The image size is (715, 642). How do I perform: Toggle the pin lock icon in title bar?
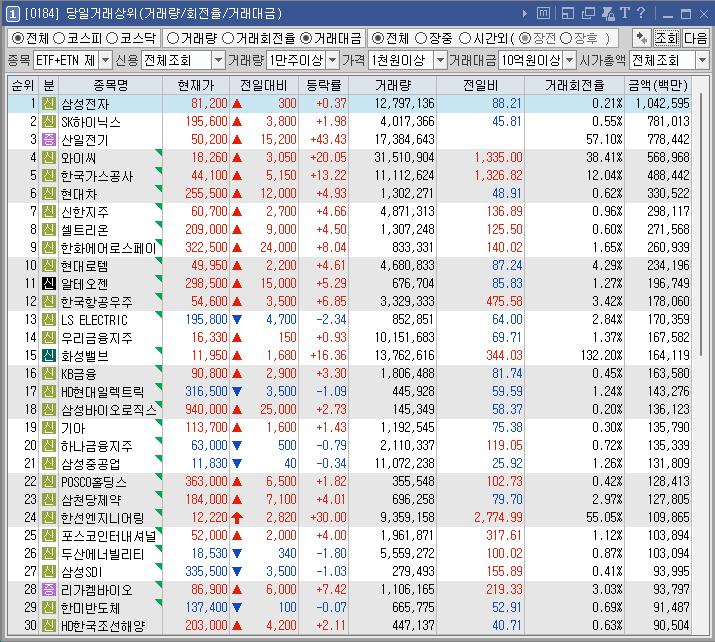[608, 14]
